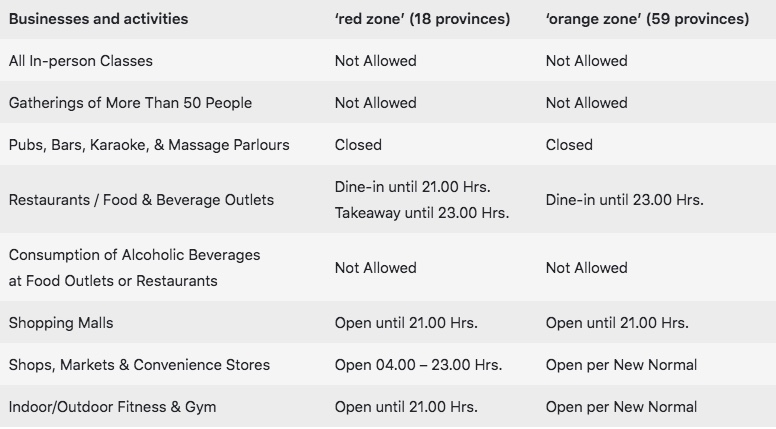The width and height of the screenshot is (776, 429).
Task: Click 'Restaurants / Food & Beverage Outlets' label
Action: tap(141, 200)
